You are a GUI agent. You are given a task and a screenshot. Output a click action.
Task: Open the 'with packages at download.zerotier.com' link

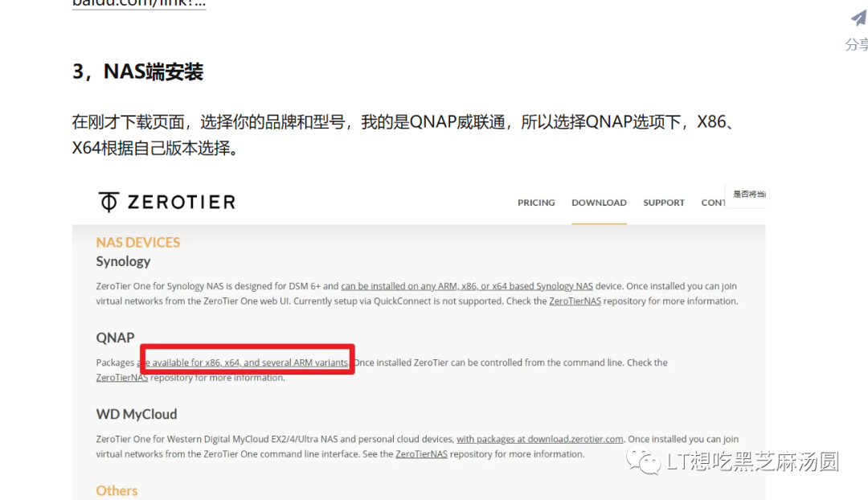point(540,439)
